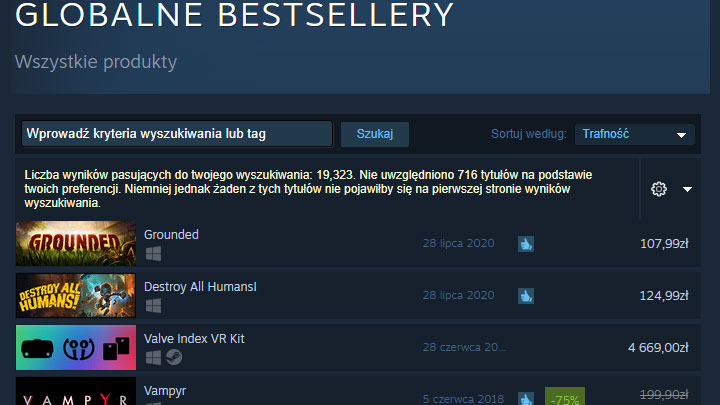
Task: Open the Grounded title link
Action: click(171, 235)
